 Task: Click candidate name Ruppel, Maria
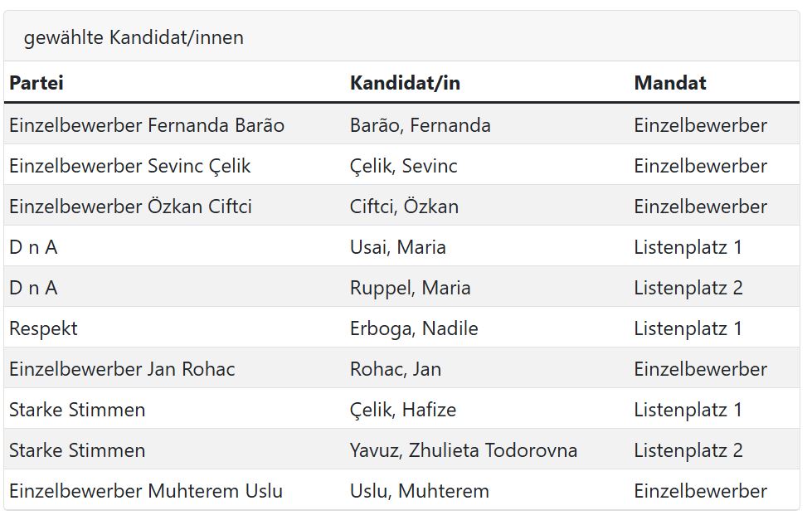point(410,288)
